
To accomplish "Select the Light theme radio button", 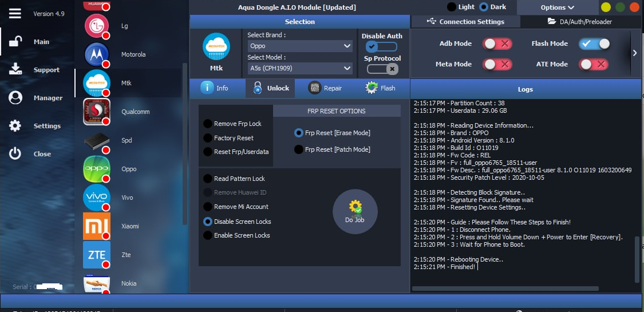I will [x=452, y=7].
